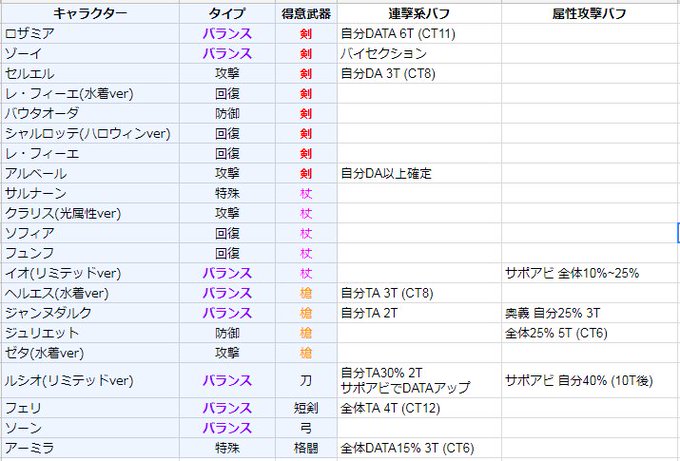Click the アーミラ character cell

[90, 448]
